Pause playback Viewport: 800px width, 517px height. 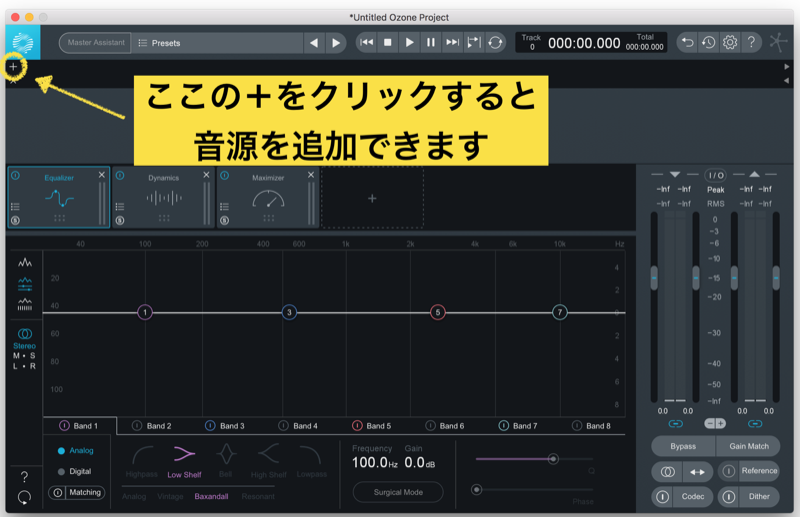point(431,42)
